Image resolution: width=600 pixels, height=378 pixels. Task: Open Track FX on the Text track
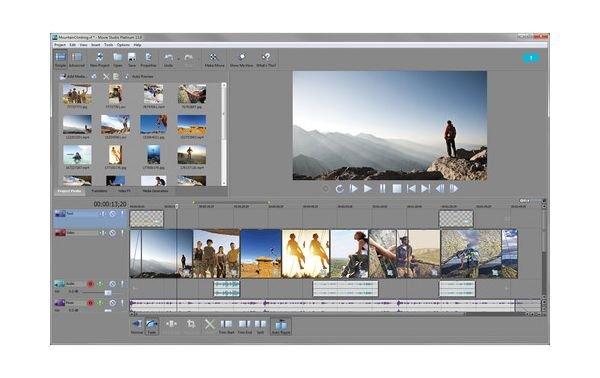pos(103,214)
